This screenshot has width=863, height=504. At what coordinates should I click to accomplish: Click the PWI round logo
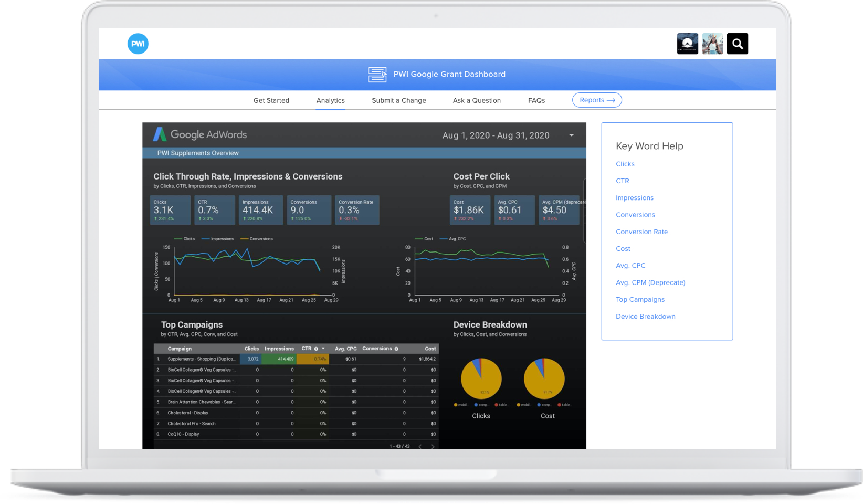[x=138, y=44]
